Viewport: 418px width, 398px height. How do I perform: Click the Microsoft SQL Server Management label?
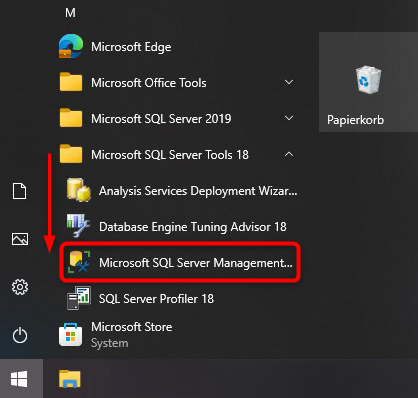(x=196, y=263)
